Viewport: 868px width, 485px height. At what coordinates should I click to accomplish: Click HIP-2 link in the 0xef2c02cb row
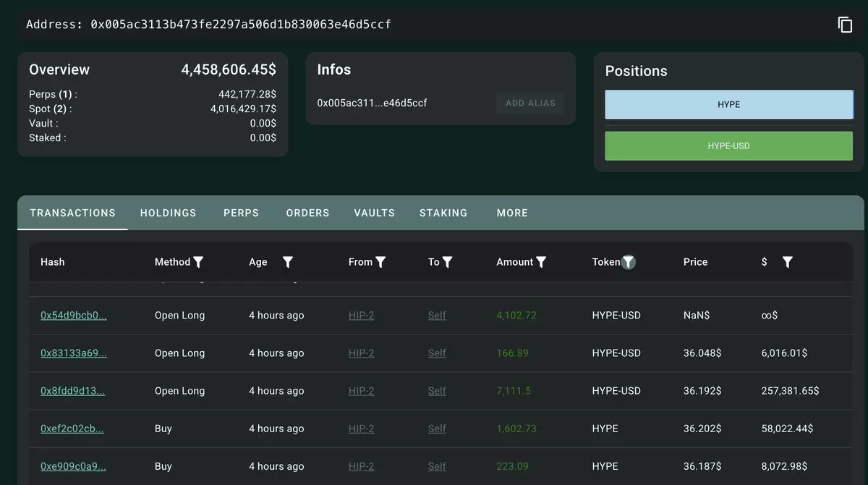(361, 429)
